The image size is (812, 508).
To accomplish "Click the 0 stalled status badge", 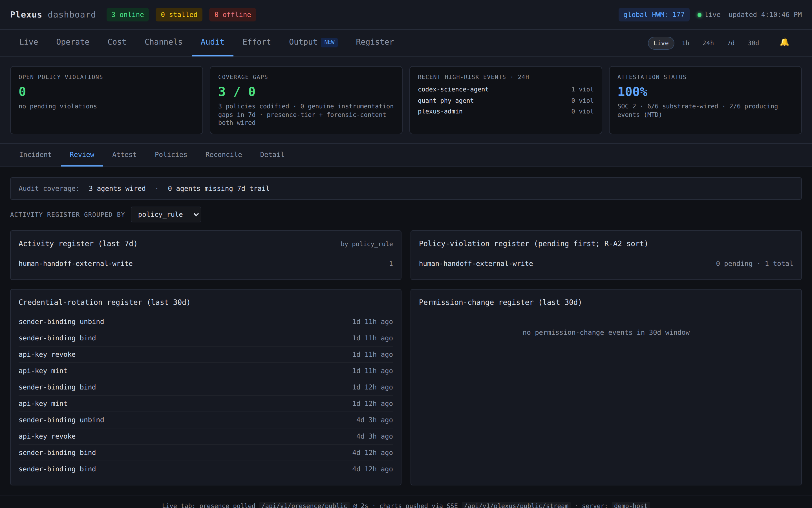I will click(x=179, y=15).
